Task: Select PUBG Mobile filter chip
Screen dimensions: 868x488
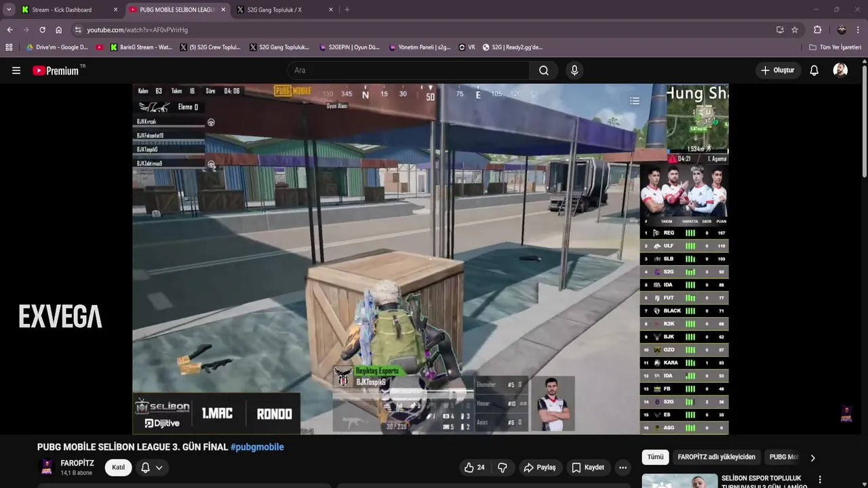Action: [x=784, y=457]
